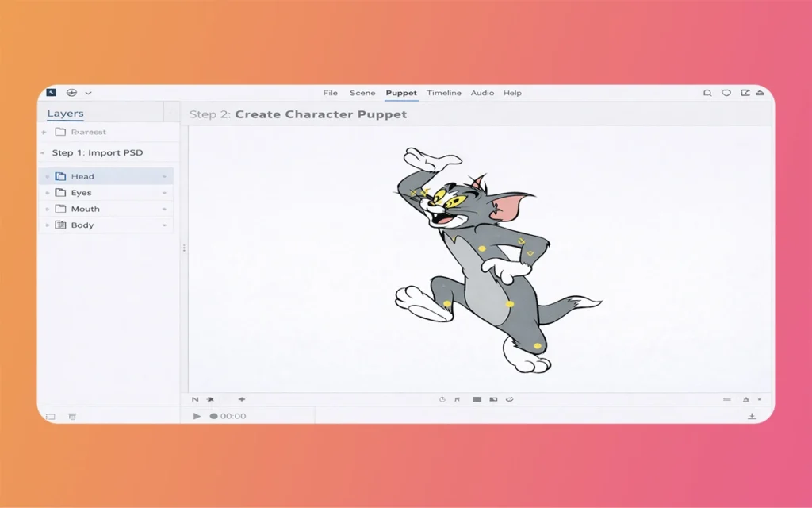The height and width of the screenshot is (508, 812).
Task: Expand the Eyes layer group
Action: pyautogui.click(x=48, y=192)
